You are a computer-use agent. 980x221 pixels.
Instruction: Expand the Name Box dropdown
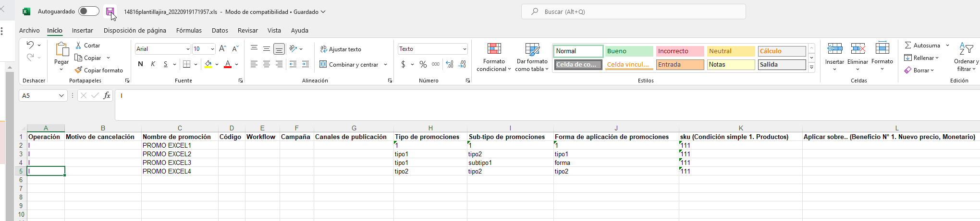click(x=61, y=95)
